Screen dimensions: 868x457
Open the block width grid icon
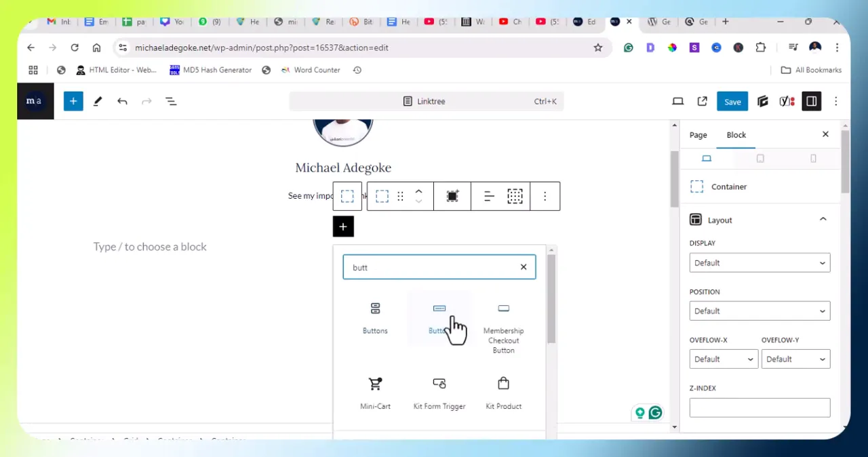tap(515, 197)
